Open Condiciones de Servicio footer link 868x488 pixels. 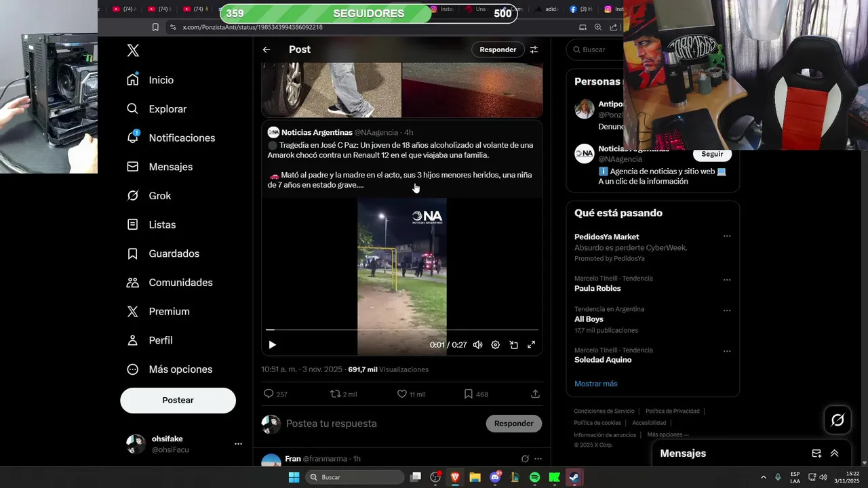[x=604, y=411]
